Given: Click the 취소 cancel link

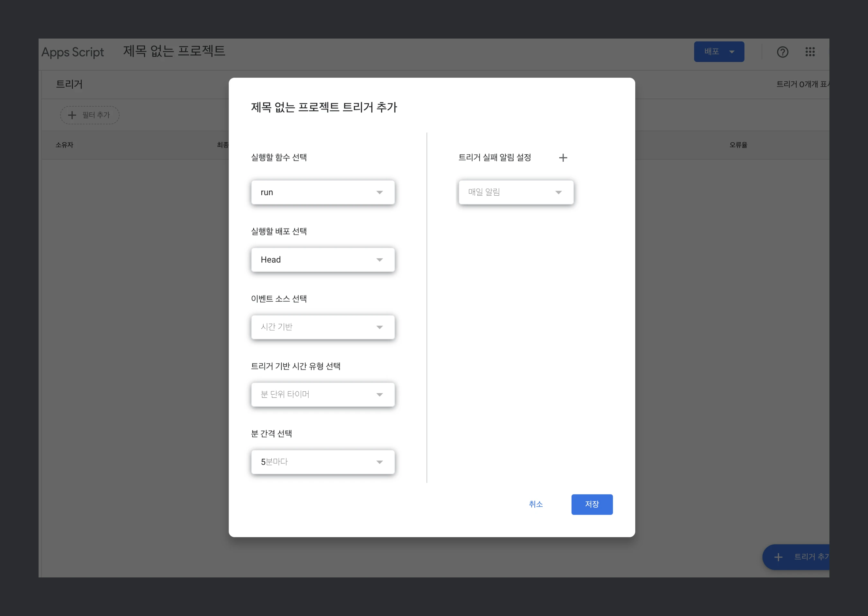Looking at the screenshot, I should point(536,504).
